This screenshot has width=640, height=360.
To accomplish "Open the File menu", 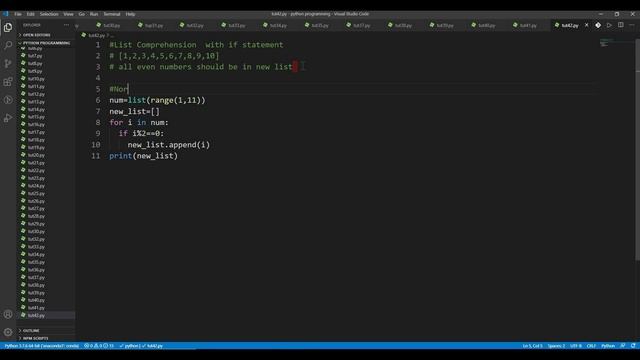I will pyautogui.click(x=18, y=14).
